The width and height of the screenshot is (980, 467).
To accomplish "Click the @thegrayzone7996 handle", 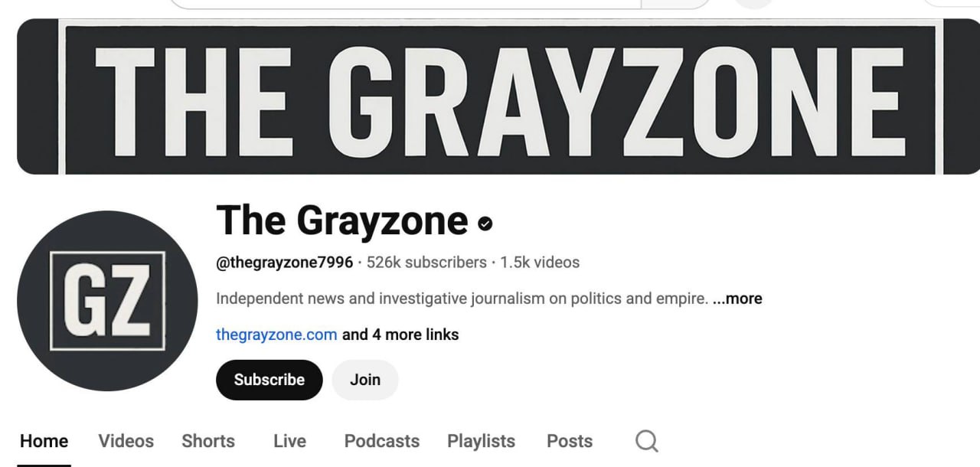I will 285,263.
